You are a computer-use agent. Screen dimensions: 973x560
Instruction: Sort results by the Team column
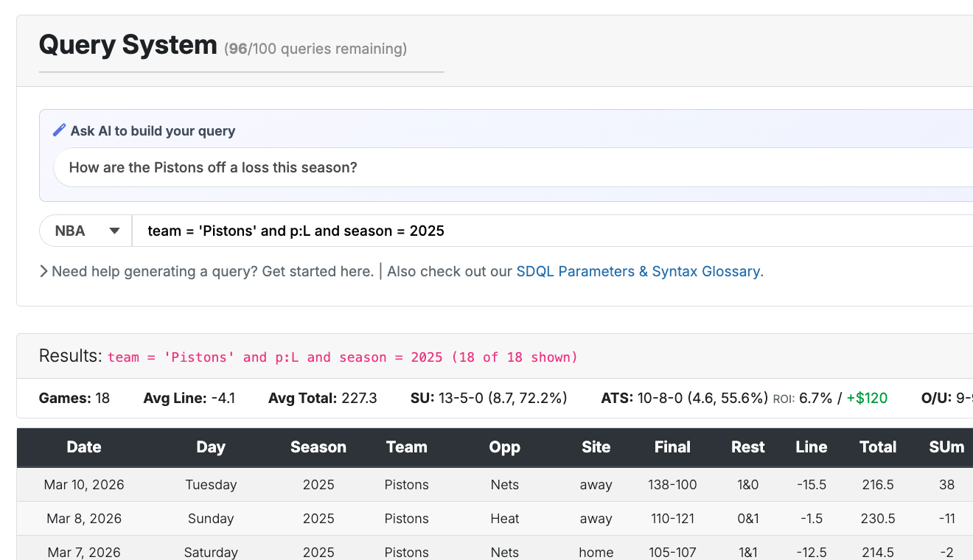click(406, 447)
